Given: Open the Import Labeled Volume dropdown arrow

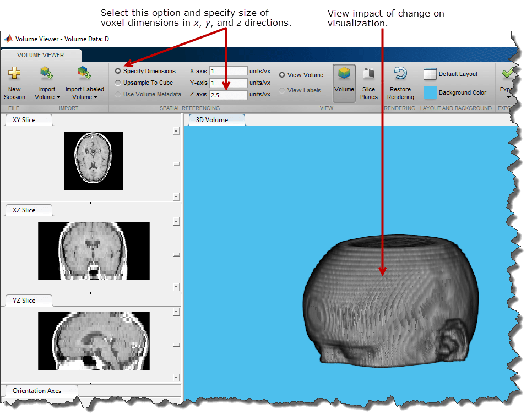Looking at the screenshot, I should [x=96, y=97].
